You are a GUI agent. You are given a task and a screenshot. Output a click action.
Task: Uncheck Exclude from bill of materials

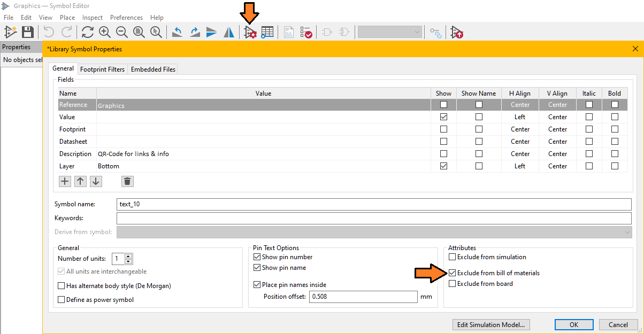coord(453,273)
